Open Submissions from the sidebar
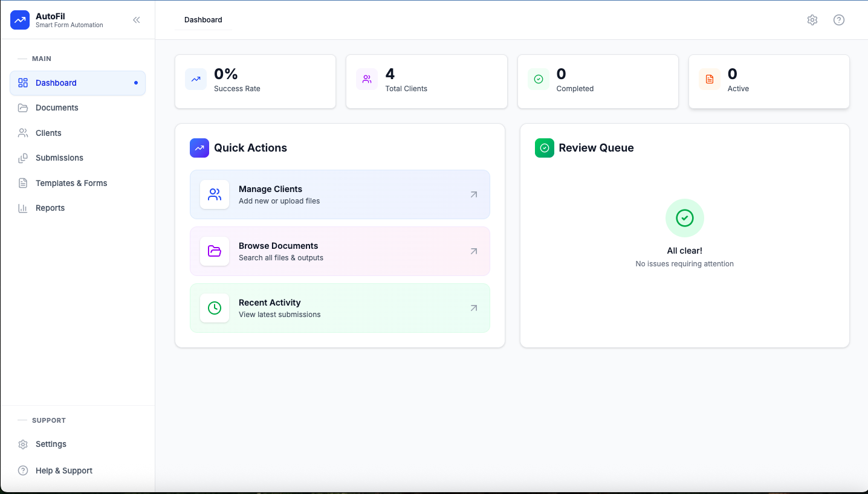868x494 pixels. click(60, 158)
